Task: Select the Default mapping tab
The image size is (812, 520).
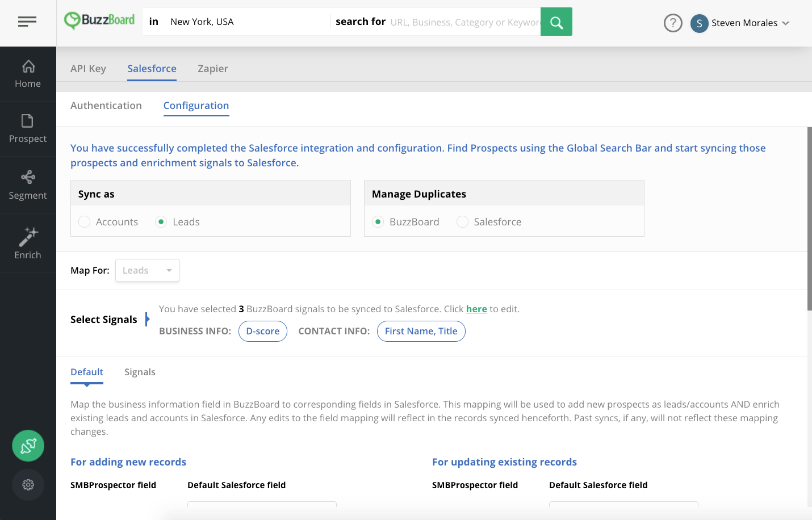Action: (87, 372)
